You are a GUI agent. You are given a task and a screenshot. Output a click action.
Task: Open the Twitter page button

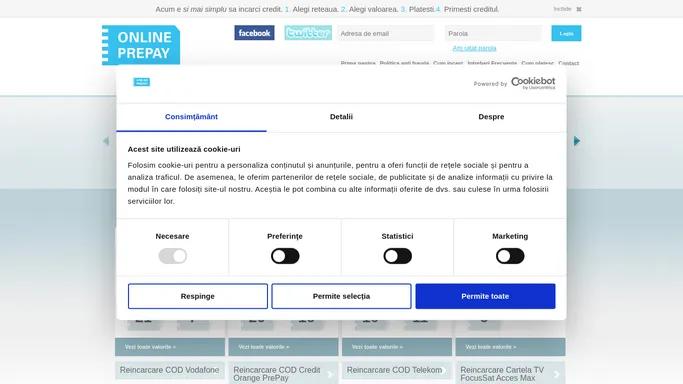tap(308, 33)
